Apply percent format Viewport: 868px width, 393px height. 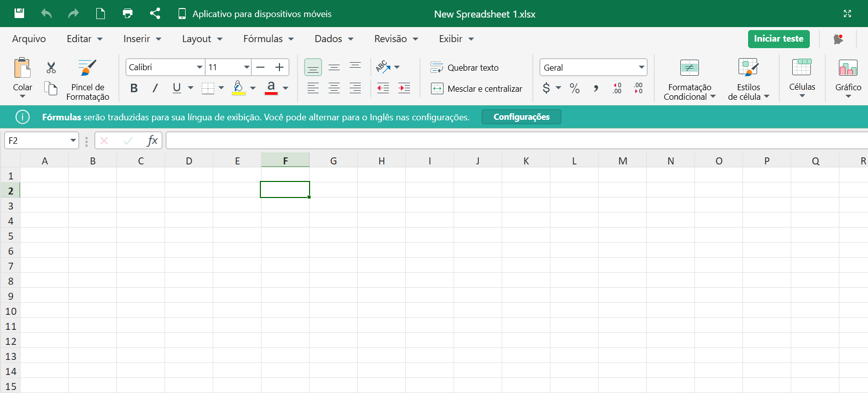575,88
